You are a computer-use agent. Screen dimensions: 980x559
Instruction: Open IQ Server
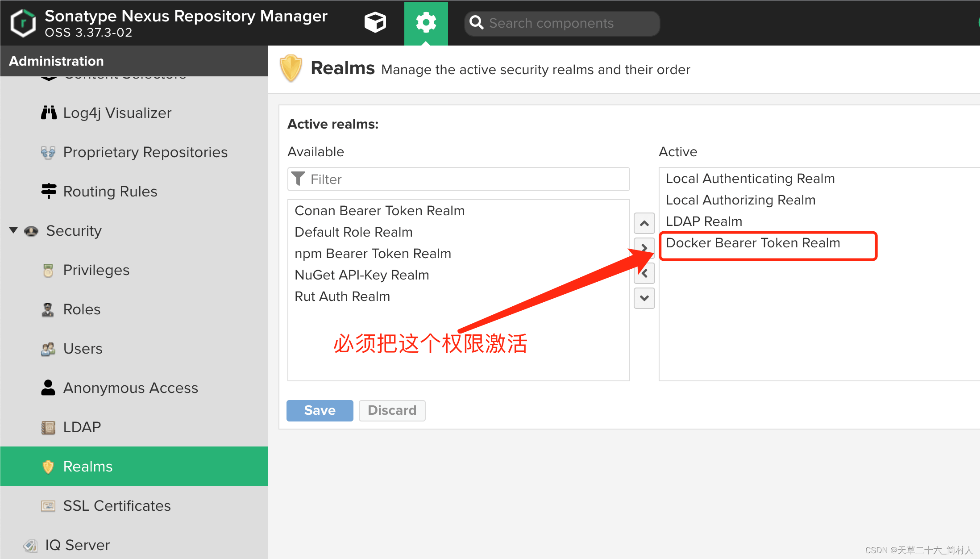[78, 545]
